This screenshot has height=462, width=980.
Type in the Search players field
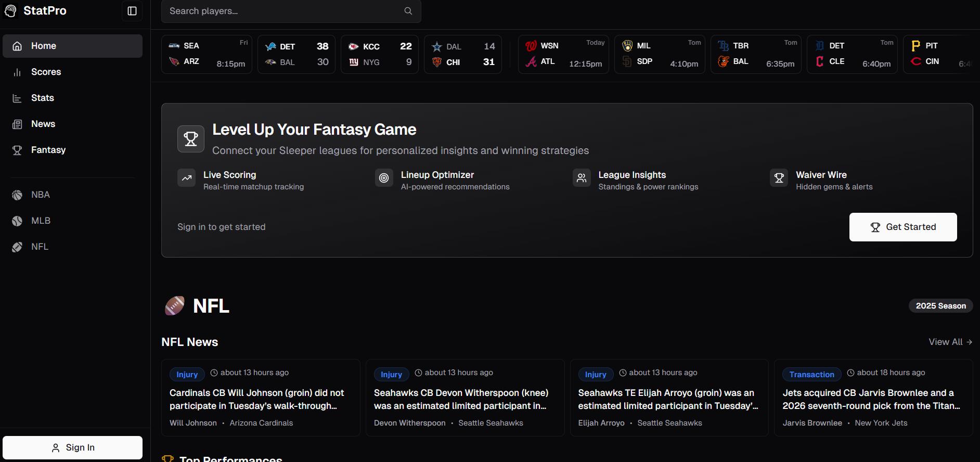pyautogui.click(x=281, y=11)
